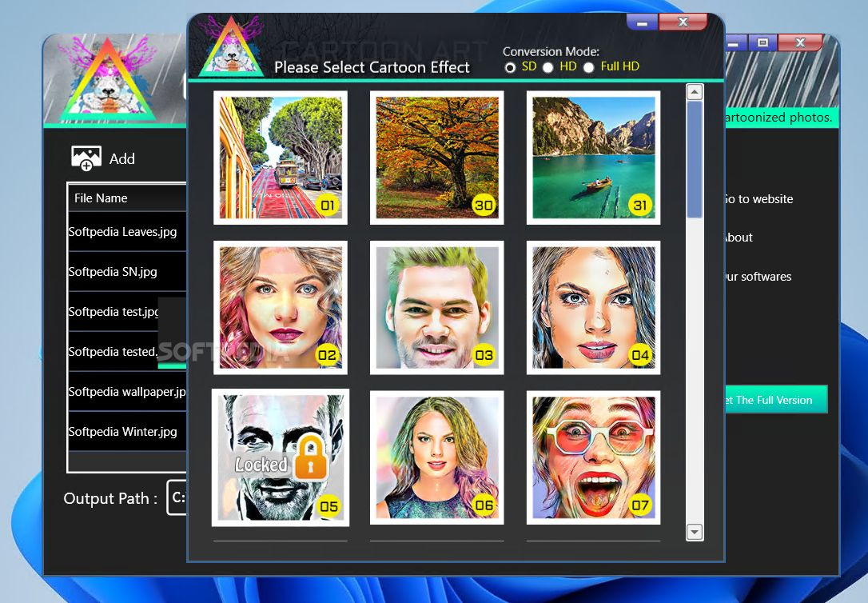
Task: Open Our softwares link in main window
Action: pos(759,276)
